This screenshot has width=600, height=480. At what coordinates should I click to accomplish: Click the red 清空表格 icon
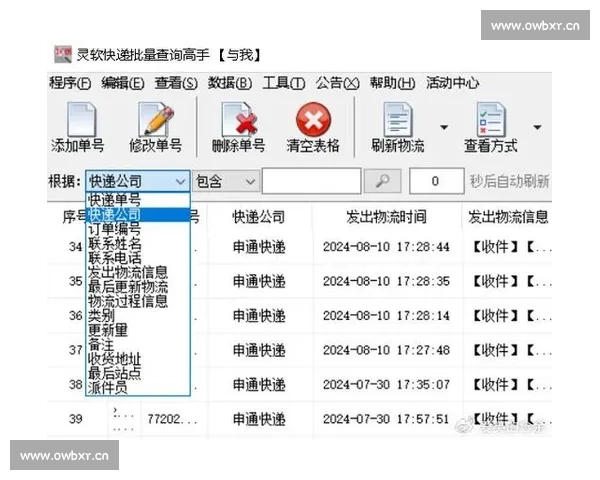(313, 119)
